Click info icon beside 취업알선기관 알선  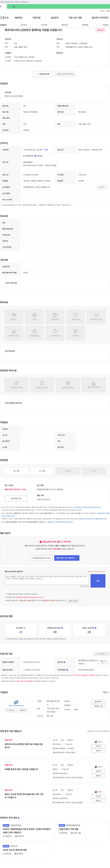62,628
